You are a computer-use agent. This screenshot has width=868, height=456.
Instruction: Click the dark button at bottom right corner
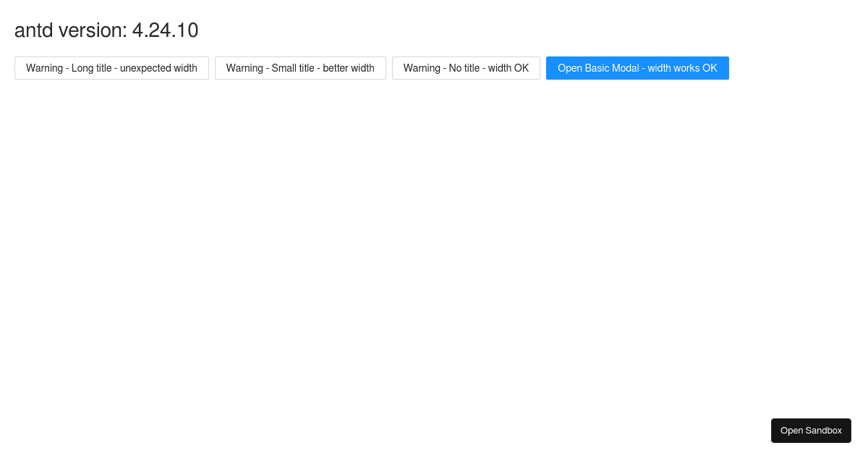811,431
